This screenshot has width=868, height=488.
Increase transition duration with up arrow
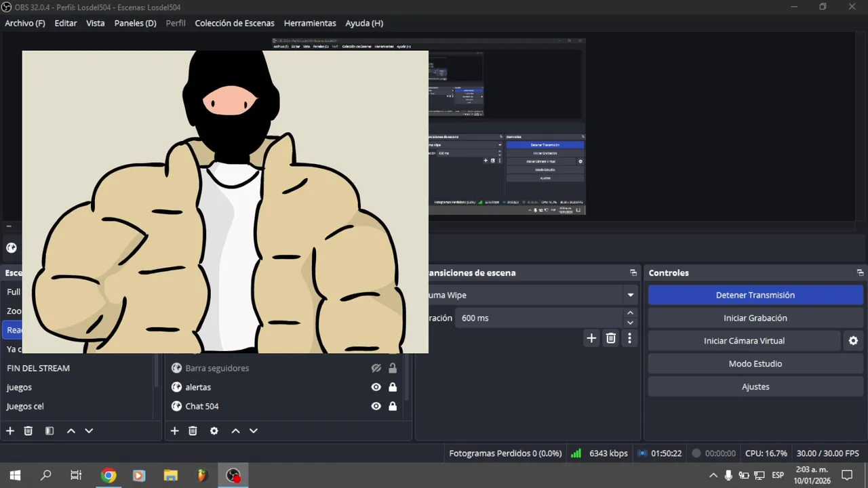click(x=631, y=313)
